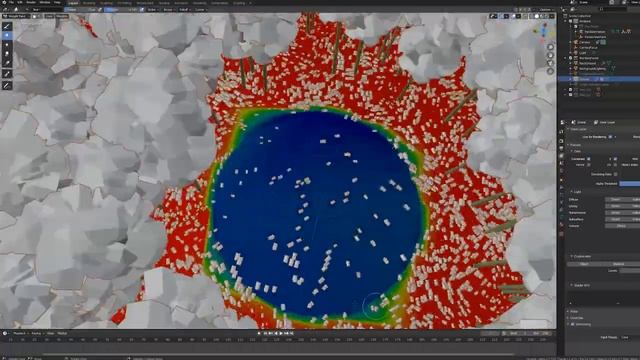Select the Sample Weight eyedropper tool
Screen dimensions: 640x360
click(7, 74)
